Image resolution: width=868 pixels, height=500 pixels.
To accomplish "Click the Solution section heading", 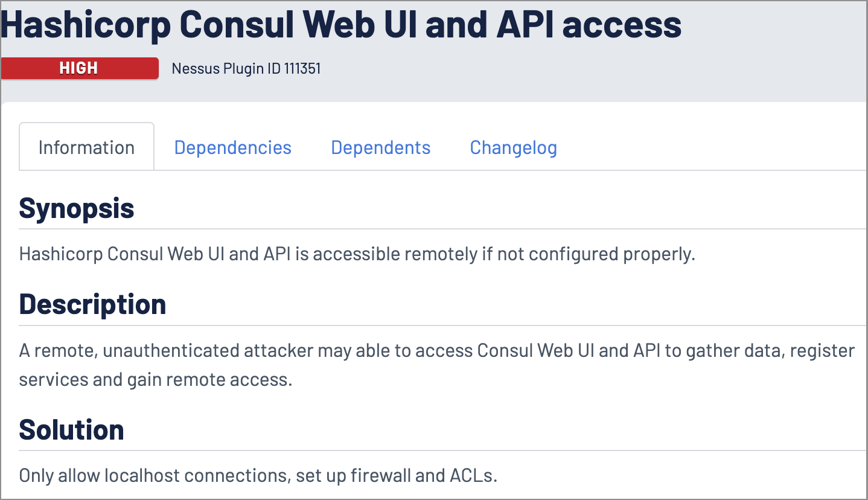I will (71, 429).
